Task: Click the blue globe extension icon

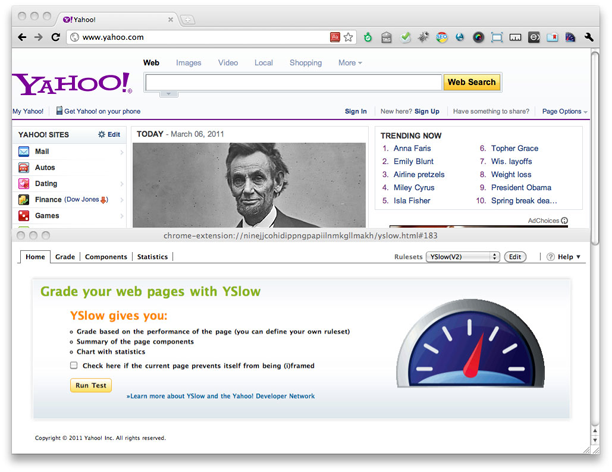Action: 460,37
